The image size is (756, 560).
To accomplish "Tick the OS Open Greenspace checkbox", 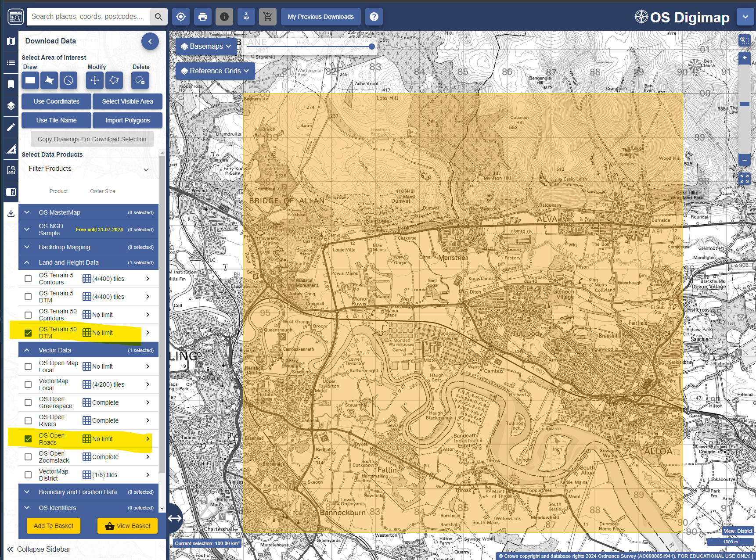I will pos(28,402).
